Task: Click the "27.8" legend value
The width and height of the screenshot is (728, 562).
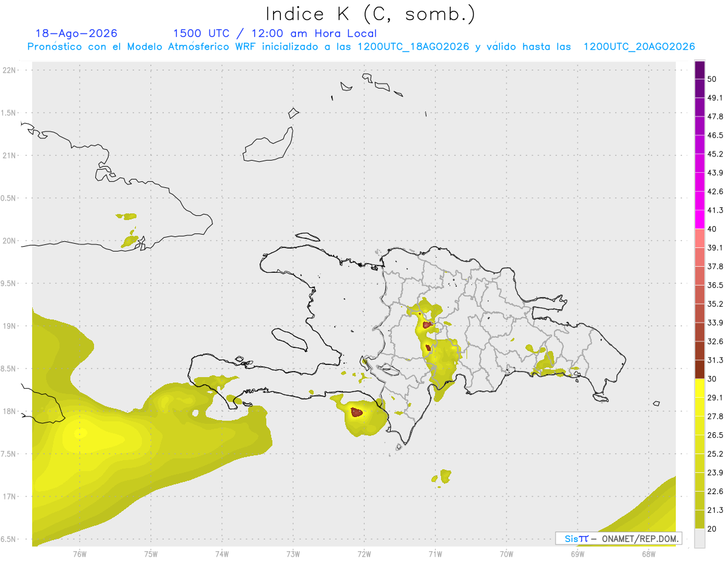Action: 715,416
